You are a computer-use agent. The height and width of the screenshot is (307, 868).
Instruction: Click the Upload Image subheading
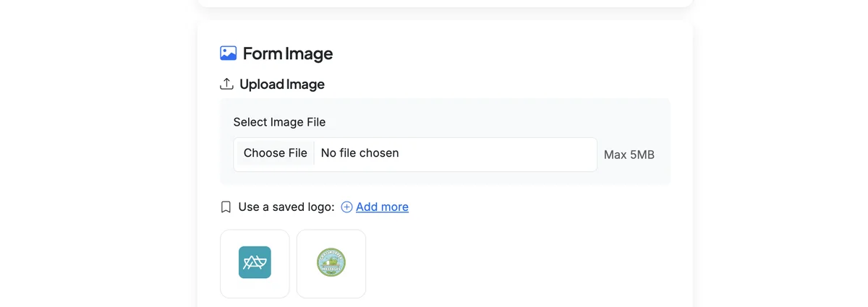point(282,84)
